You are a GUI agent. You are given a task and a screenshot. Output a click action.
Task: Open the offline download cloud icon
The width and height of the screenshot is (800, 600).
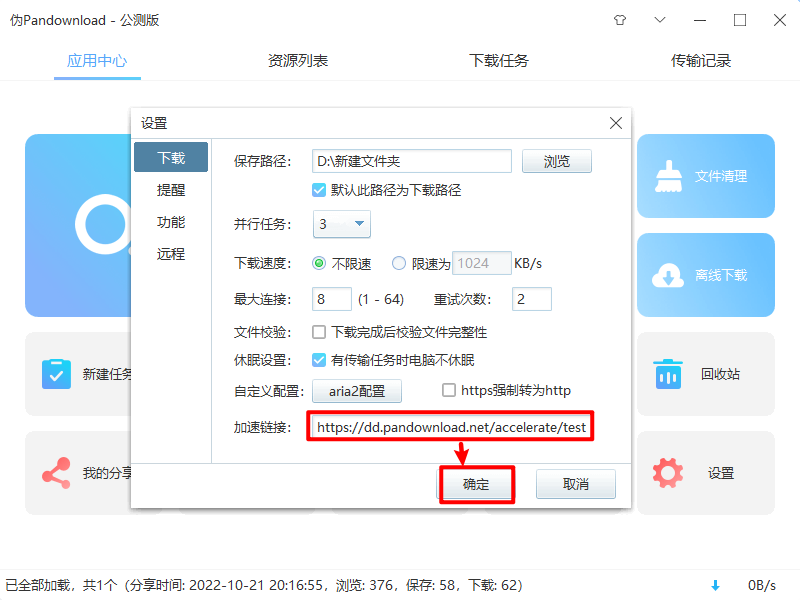[668, 276]
